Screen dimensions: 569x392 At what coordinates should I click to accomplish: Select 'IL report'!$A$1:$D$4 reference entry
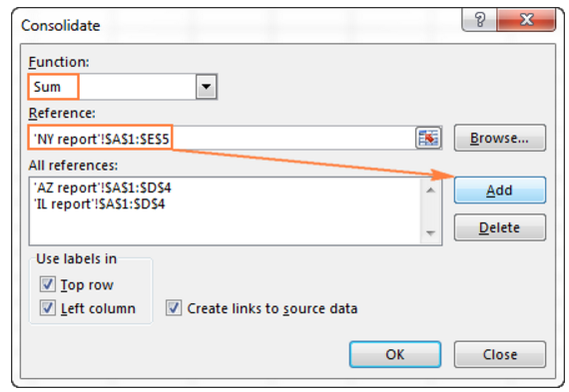tap(99, 203)
